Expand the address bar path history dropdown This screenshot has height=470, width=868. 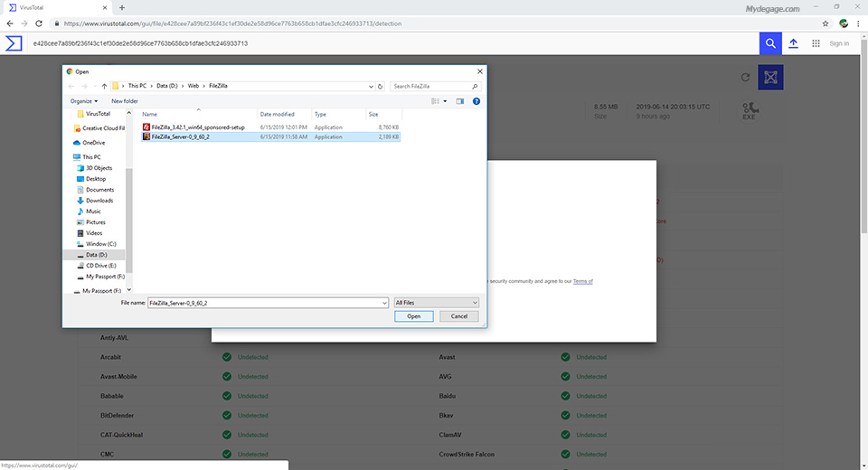[x=371, y=87]
